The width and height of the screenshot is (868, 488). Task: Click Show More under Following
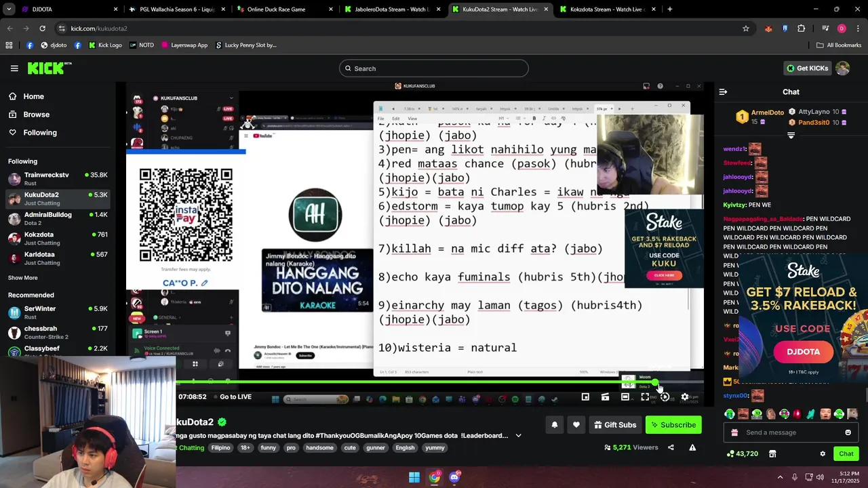[x=23, y=278]
